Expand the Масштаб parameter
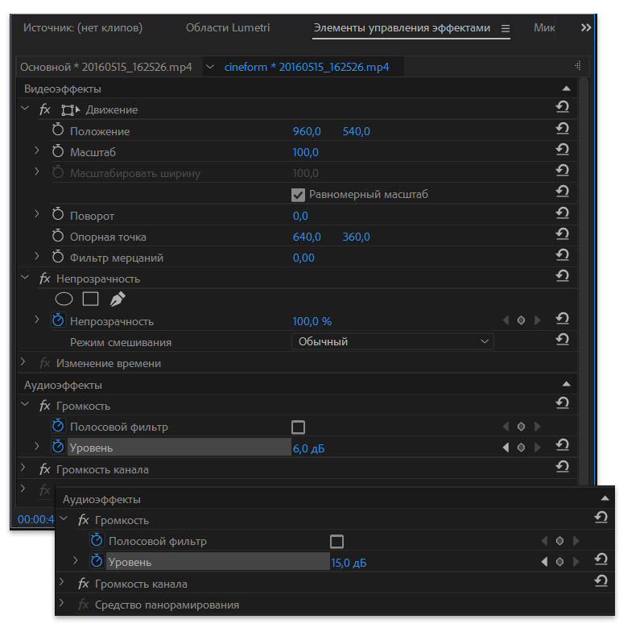The image size is (644, 644). point(37,151)
